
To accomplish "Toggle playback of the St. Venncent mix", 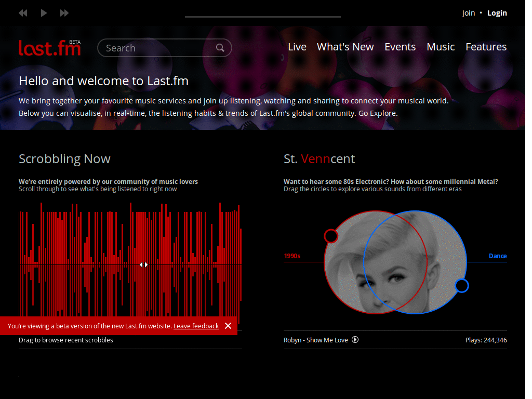I will [x=355, y=340].
